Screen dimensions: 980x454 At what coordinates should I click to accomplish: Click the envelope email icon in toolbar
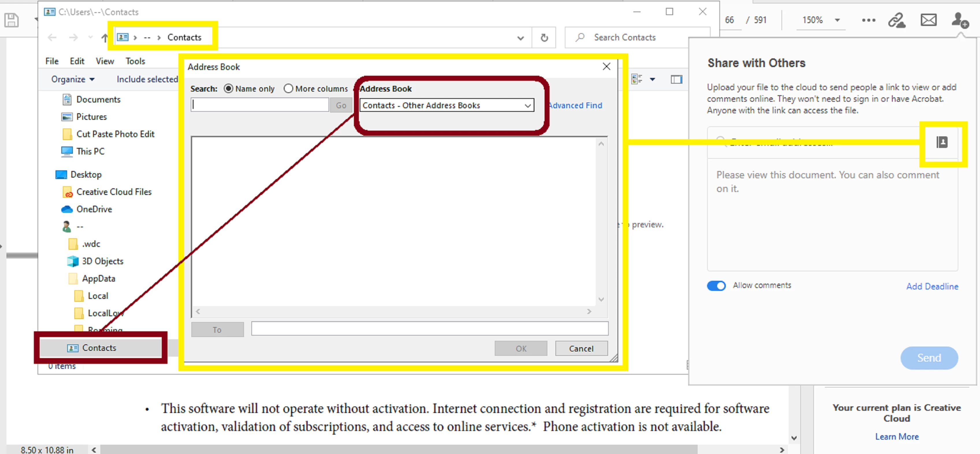click(928, 20)
